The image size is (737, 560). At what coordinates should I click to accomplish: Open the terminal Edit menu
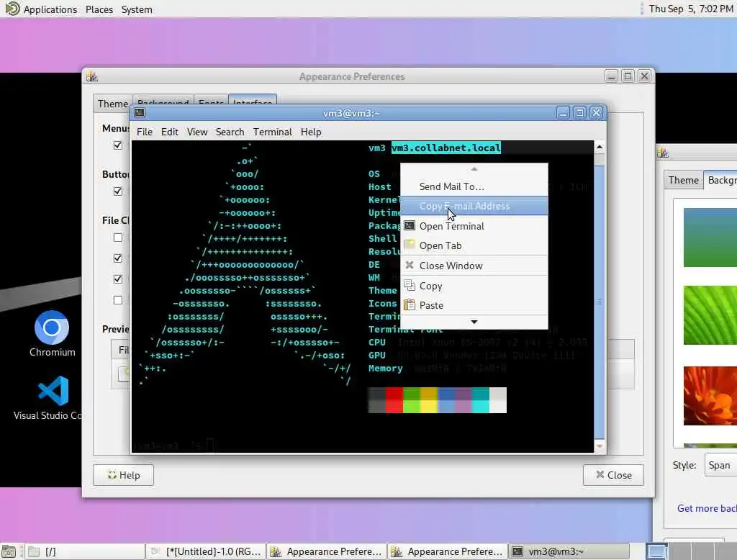(169, 132)
